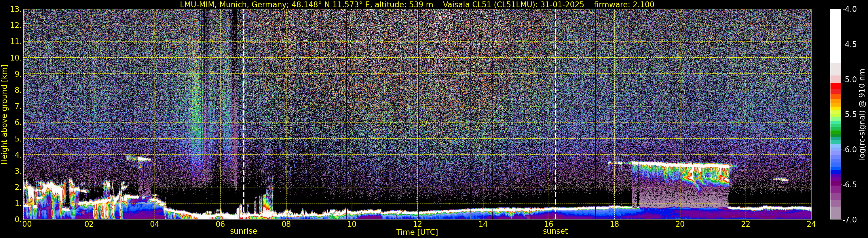Click the y-axis tick label '6.'
This screenshot has width=868, height=238.
pyautogui.click(x=18, y=122)
